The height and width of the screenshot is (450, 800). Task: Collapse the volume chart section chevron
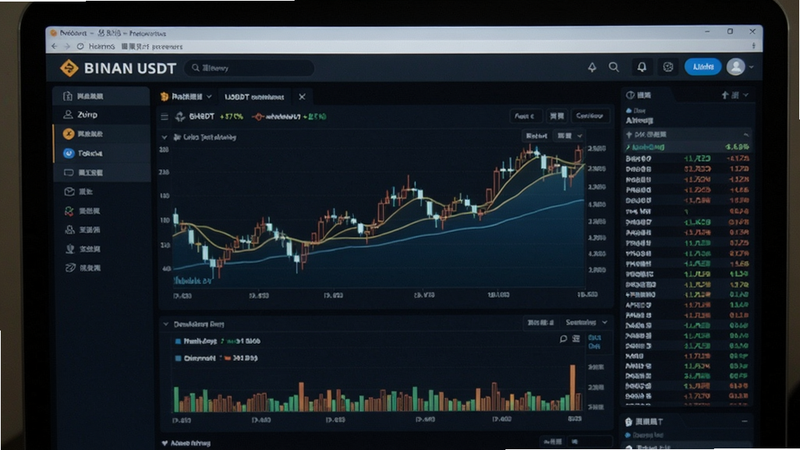point(165,324)
